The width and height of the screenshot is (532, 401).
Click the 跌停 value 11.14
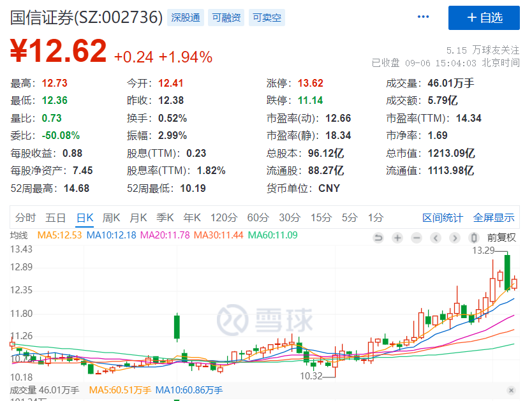pyautogui.click(x=311, y=100)
